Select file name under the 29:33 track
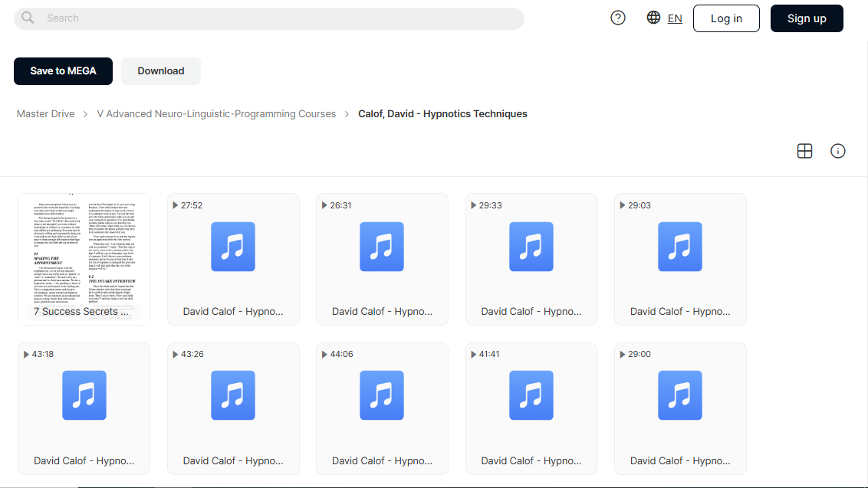This screenshot has width=868, height=488. (x=531, y=312)
